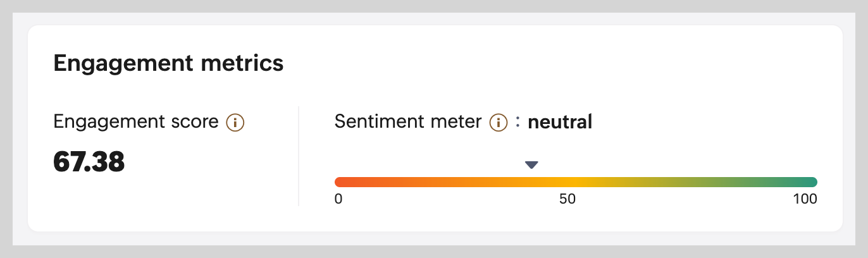868x258 pixels.
Task: Open the Sentiment meter info tooltip icon
Action: [499, 122]
